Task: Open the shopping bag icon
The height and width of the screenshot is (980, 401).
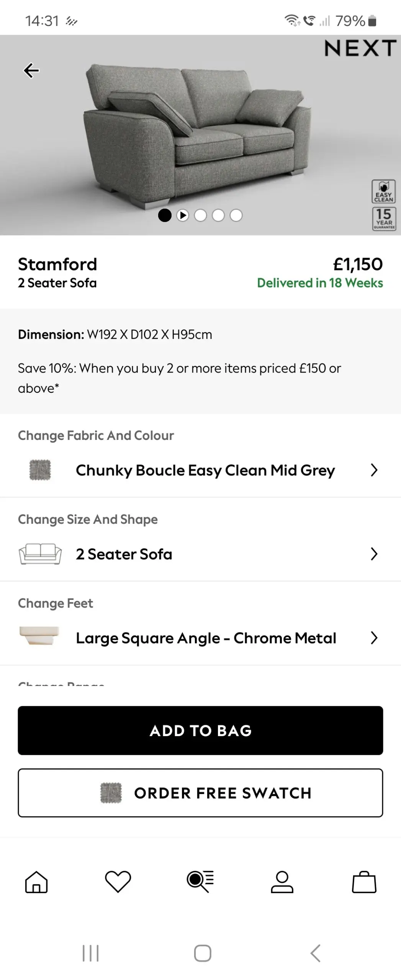Action: pos(364,882)
